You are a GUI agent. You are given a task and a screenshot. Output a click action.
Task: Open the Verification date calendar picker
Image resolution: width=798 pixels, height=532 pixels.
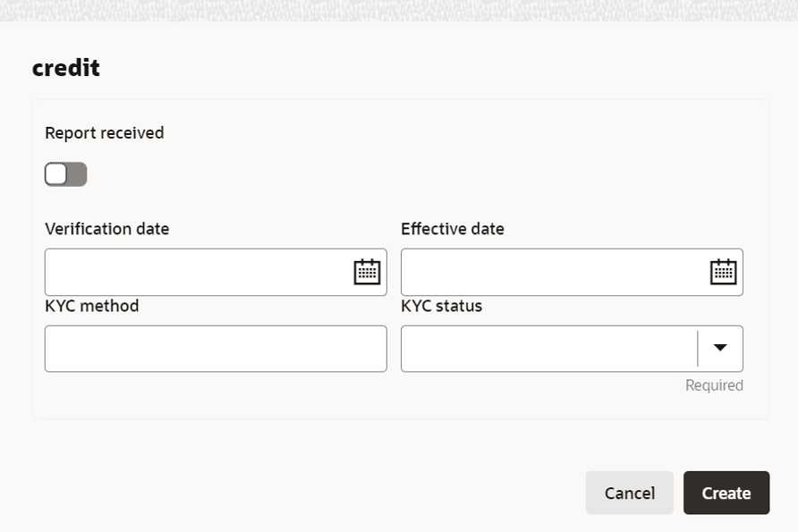coord(367,272)
